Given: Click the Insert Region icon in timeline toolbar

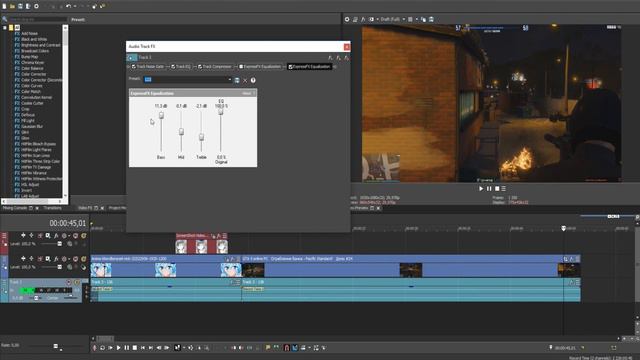Looking at the screenshot, I should point(276,348).
